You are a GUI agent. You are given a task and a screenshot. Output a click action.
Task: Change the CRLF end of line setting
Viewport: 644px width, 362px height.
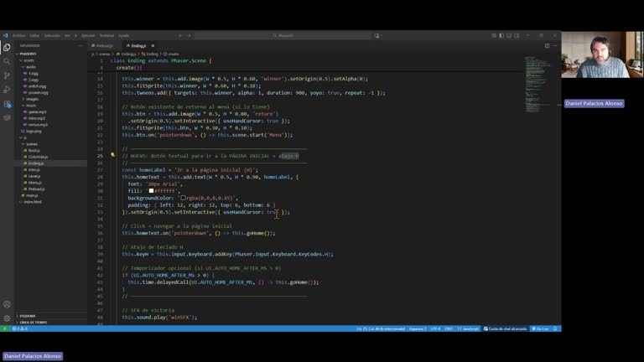click(449, 328)
